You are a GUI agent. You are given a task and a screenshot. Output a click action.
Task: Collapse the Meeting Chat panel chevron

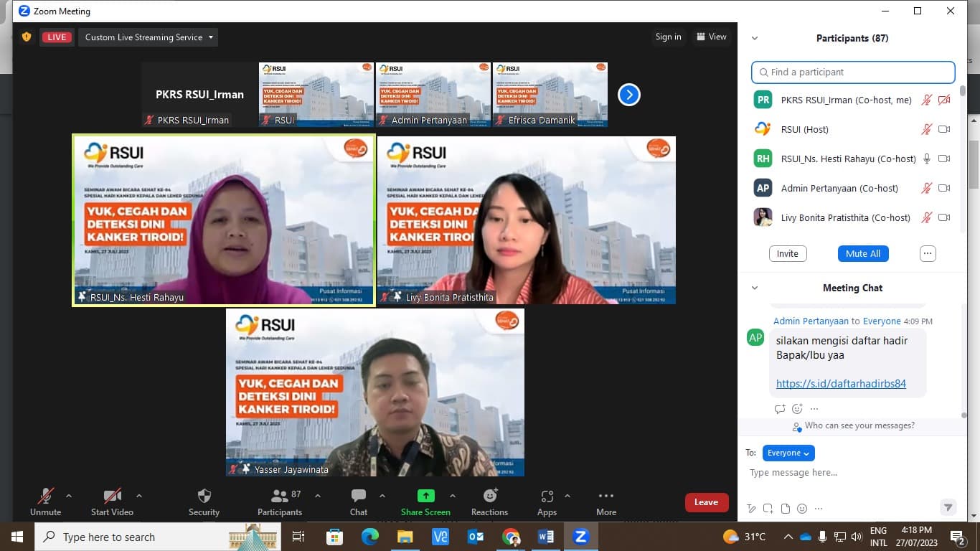(x=754, y=288)
